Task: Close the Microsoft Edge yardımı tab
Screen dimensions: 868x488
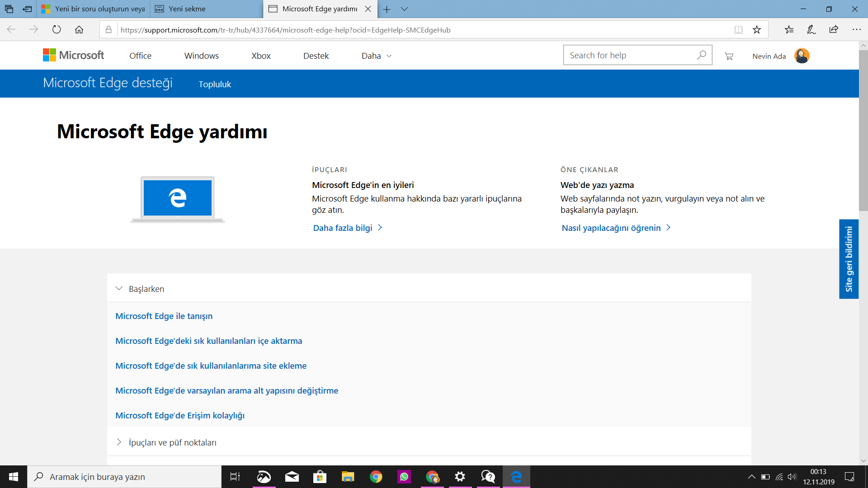Action: [368, 9]
